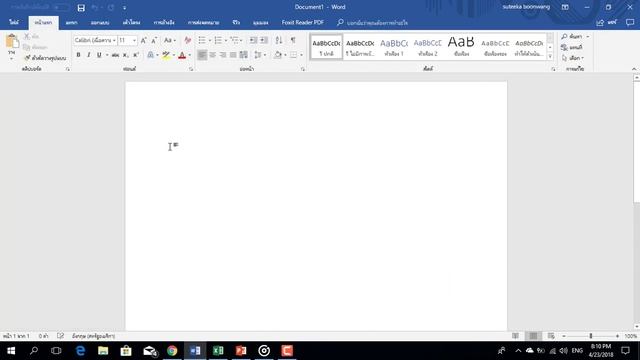Toggle Subscript formatting
Image resolution: width=640 pixels, height=360 pixels.
(126, 55)
